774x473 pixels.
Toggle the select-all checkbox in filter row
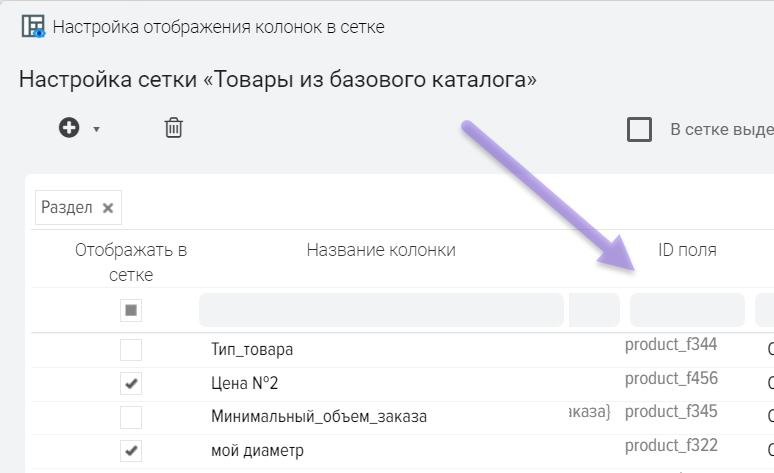(131, 311)
